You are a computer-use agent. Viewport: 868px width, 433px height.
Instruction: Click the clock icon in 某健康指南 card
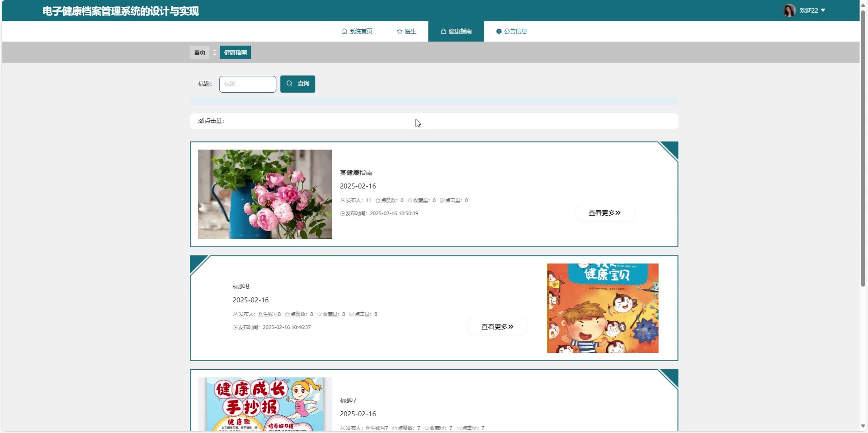[343, 213]
